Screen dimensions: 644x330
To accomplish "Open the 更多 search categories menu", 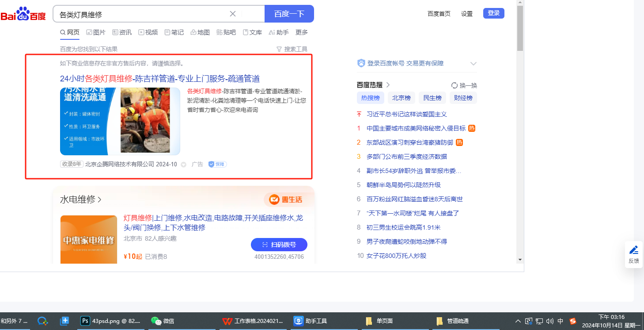I will point(302,32).
